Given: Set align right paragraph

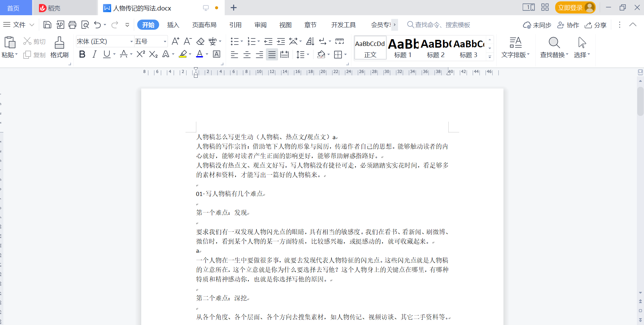Looking at the screenshot, I should point(259,54).
